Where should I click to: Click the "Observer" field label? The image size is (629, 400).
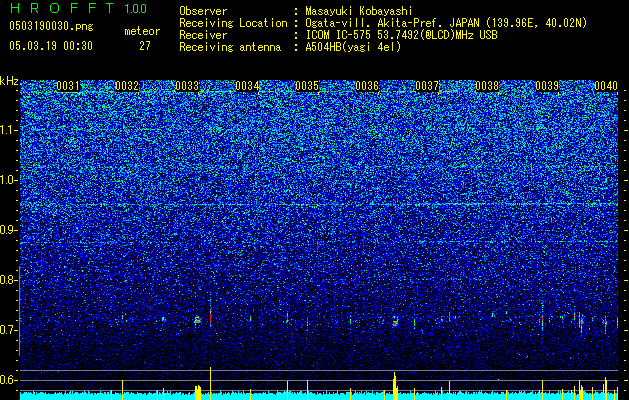tap(202, 11)
